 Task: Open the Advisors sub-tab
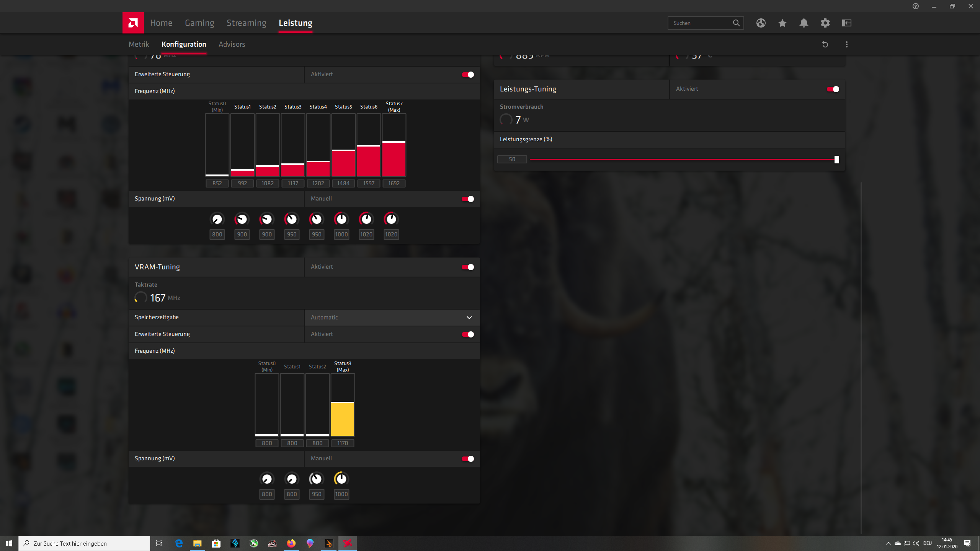click(232, 44)
